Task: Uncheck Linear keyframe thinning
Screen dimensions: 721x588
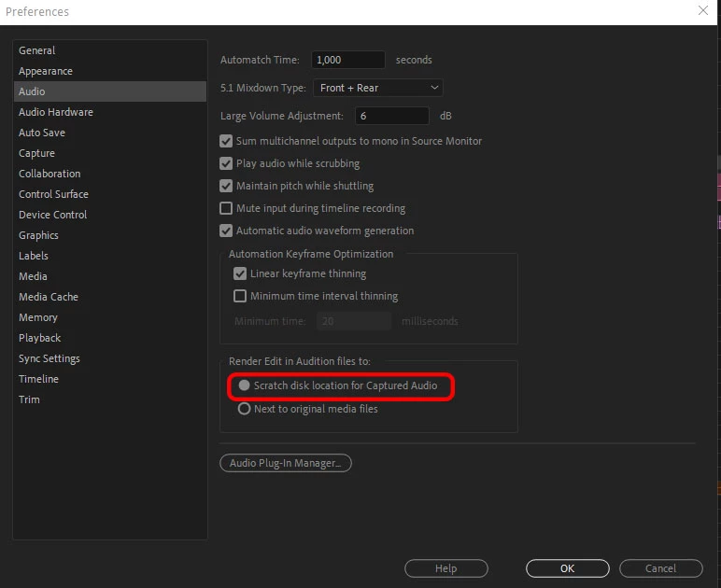Action: click(240, 273)
